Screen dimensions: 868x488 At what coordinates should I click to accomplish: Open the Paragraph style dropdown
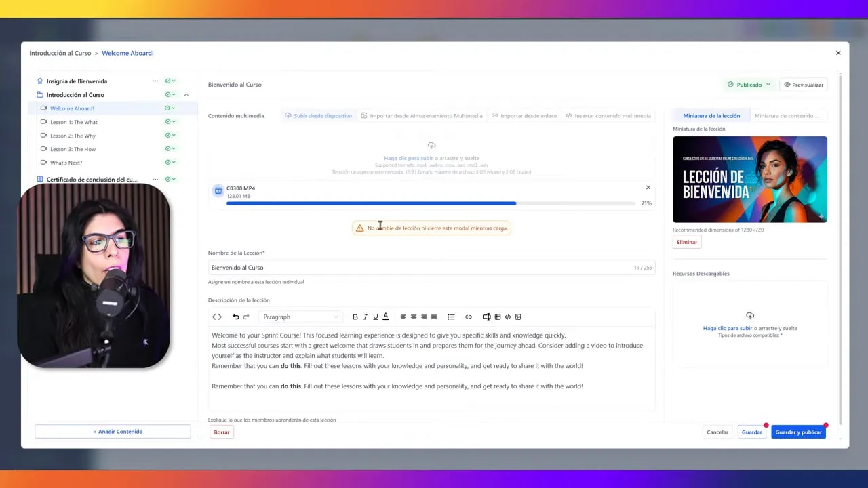coord(300,317)
